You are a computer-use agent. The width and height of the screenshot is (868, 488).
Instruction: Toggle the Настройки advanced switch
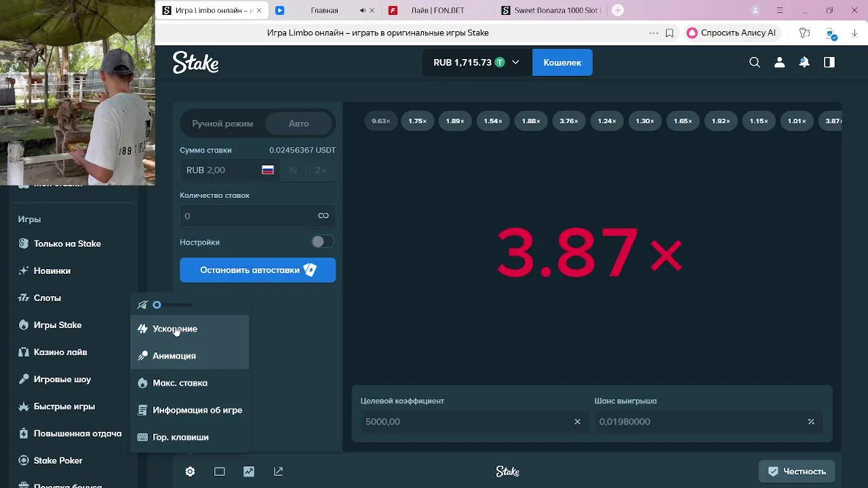(x=322, y=242)
